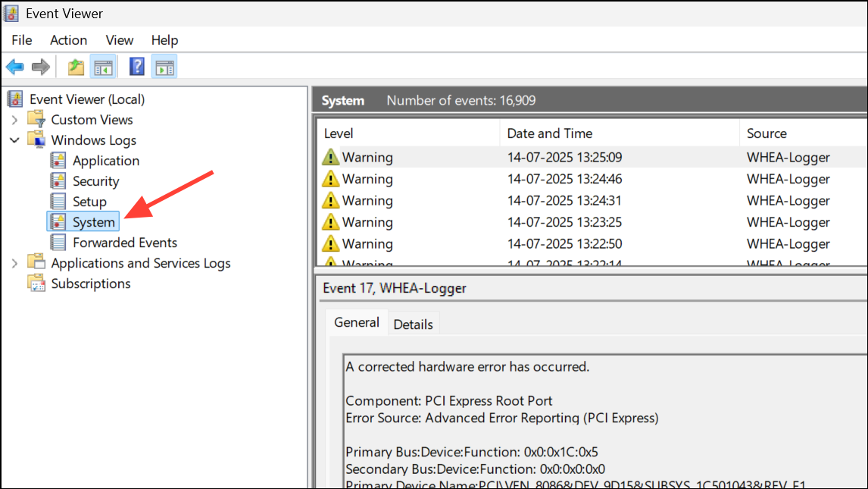Click WHEA-Logger source of the 13:23:25 event
Screen dimensions: 868x489
click(x=788, y=222)
